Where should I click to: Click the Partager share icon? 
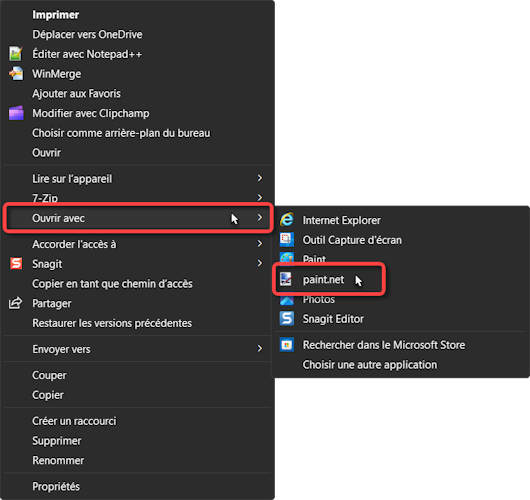click(x=16, y=303)
